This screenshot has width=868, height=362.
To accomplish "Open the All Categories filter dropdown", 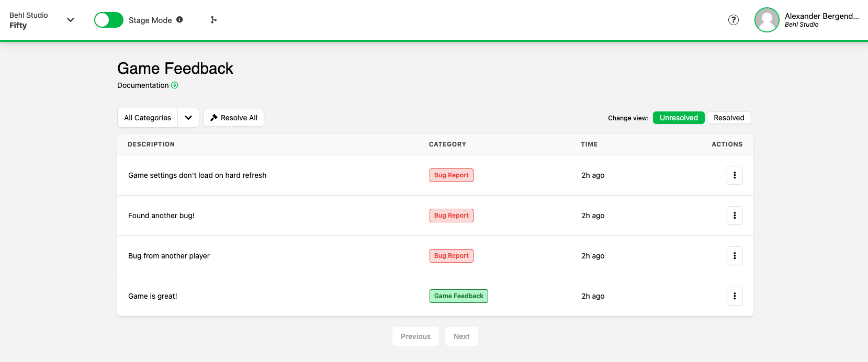I will point(148,118).
